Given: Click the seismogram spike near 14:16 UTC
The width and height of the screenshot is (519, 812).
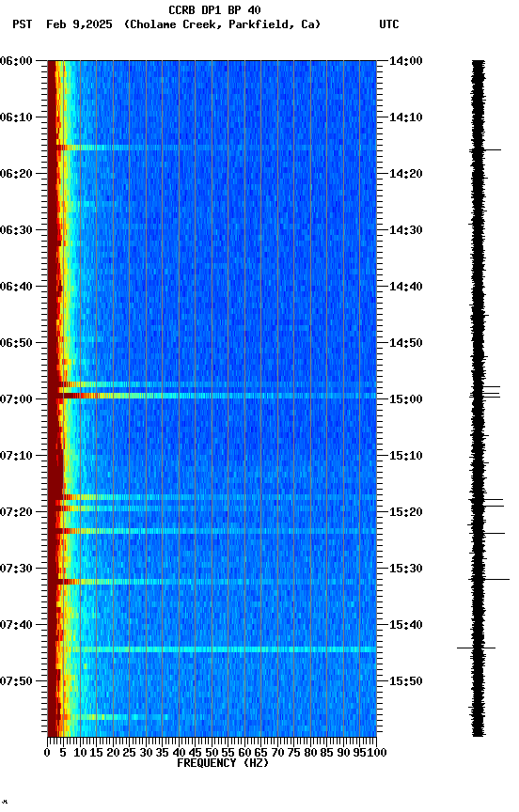Looking at the screenshot, I should click(486, 150).
